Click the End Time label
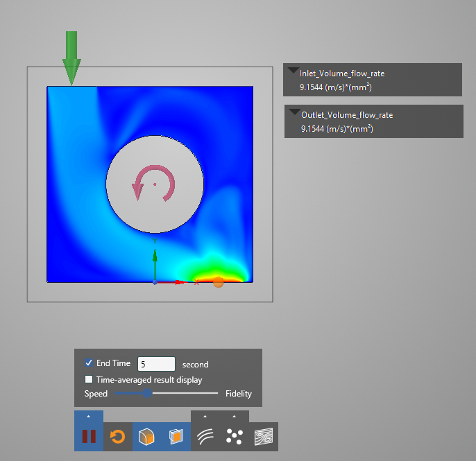The image size is (476, 461). 113,363
